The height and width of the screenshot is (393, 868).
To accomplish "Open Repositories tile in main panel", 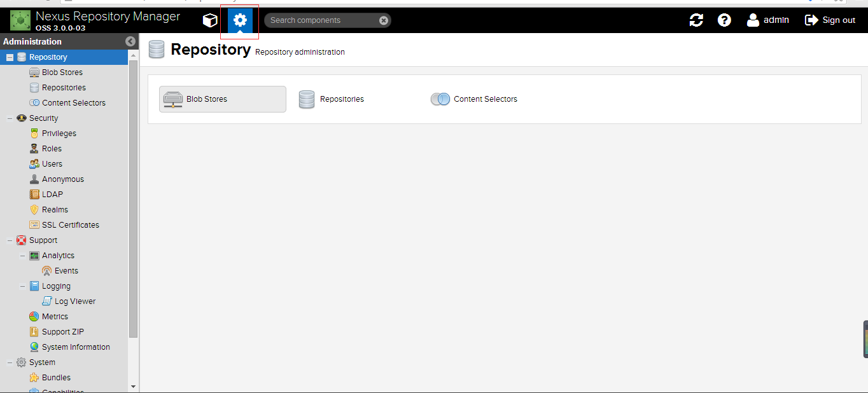I will coord(332,99).
